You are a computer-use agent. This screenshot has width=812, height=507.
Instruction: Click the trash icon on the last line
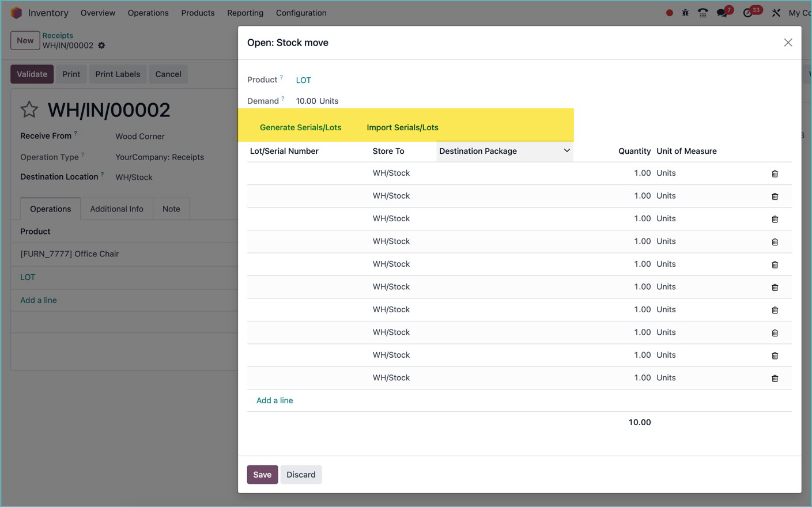coord(775,378)
